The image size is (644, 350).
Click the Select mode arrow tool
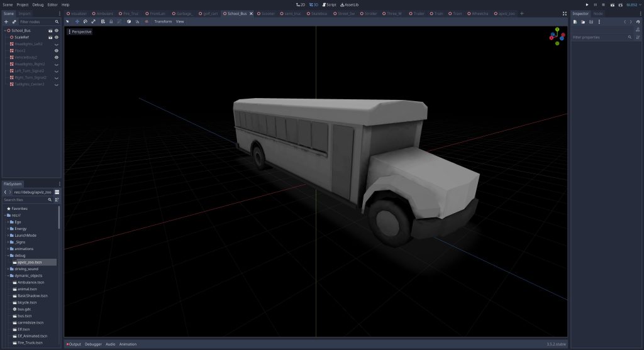(x=68, y=21)
